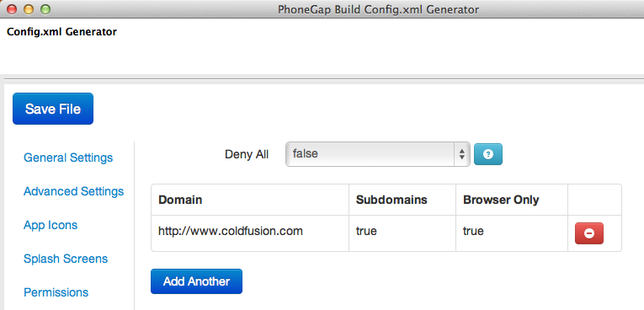Open the Permissions section

[x=56, y=292]
